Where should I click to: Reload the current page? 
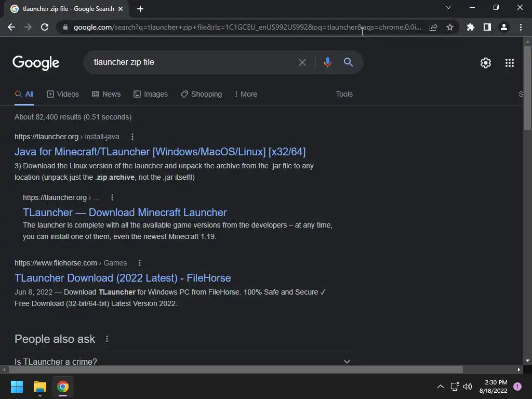45,27
